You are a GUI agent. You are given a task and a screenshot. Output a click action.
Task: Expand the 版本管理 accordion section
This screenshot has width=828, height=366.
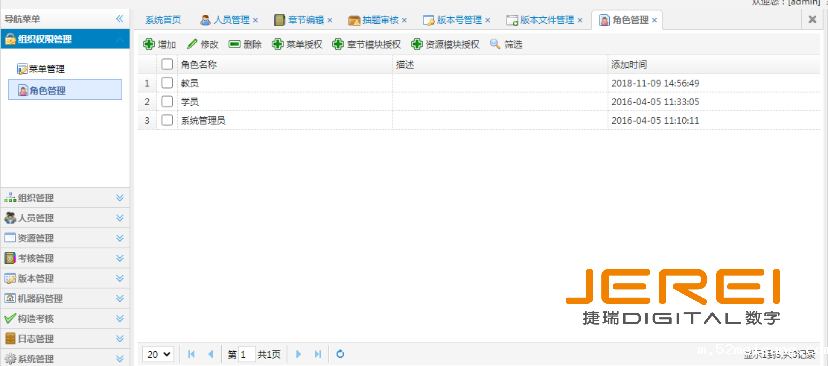pos(65,278)
